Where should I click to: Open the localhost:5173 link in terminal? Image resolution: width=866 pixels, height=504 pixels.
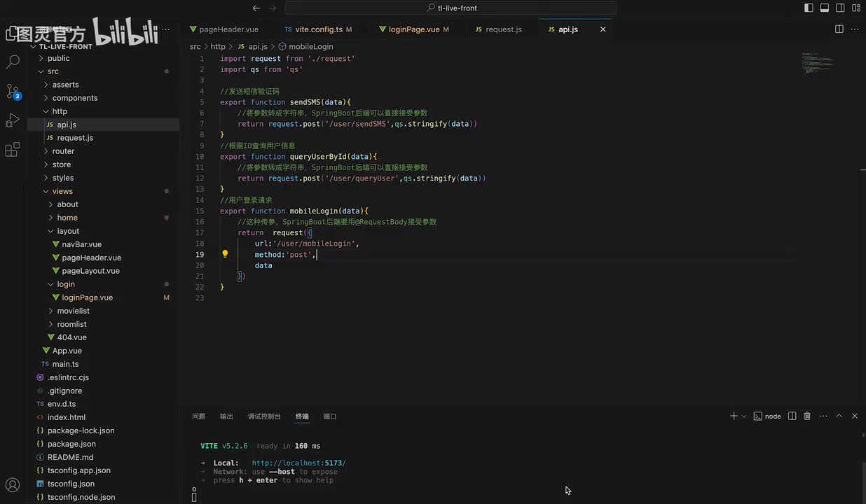click(299, 463)
